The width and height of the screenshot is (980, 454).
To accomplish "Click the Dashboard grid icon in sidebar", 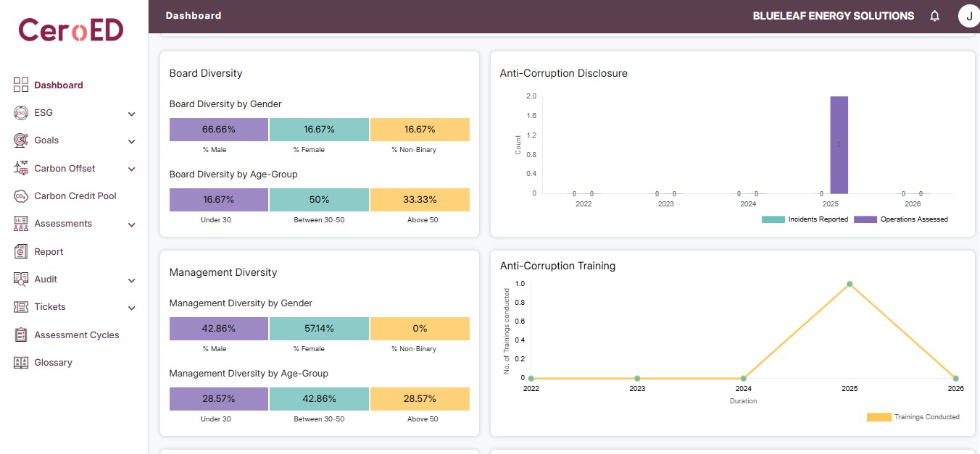I will coord(21,85).
